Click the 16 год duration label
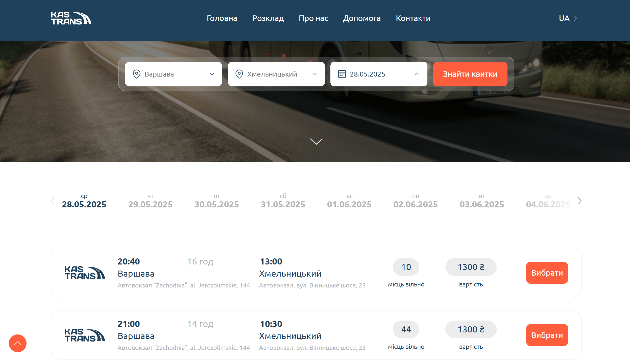 coord(200,262)
